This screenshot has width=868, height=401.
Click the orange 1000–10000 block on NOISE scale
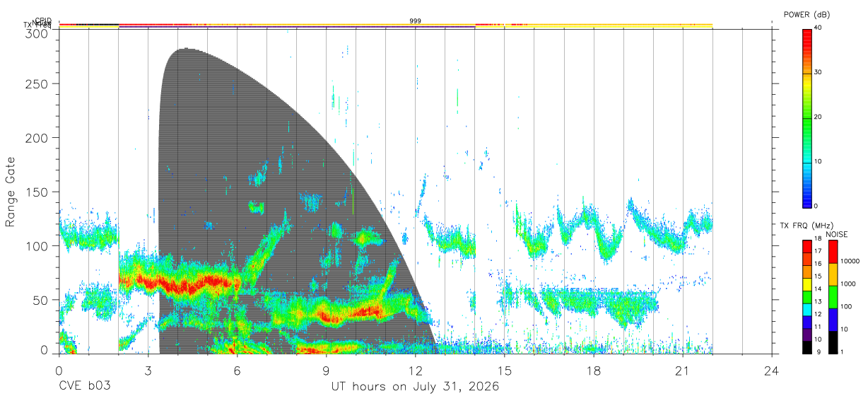point(833,274)
